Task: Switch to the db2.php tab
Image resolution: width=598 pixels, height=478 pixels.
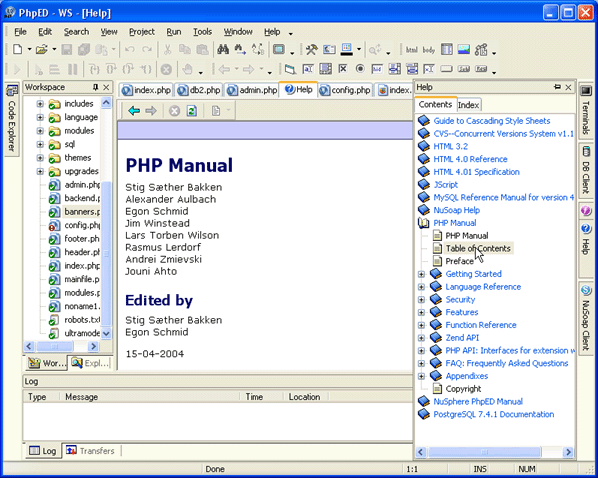Action: [199, 90]
